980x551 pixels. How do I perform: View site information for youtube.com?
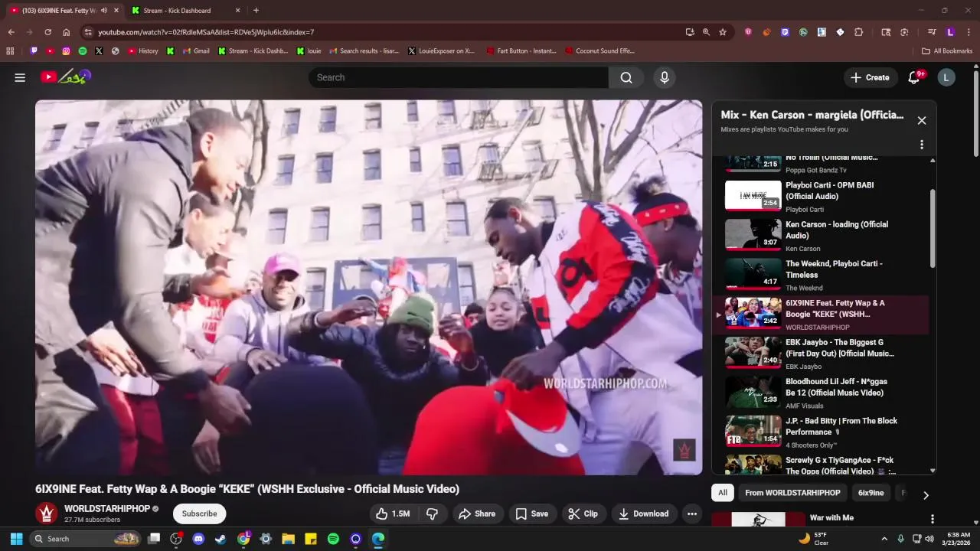click(88, 32)
